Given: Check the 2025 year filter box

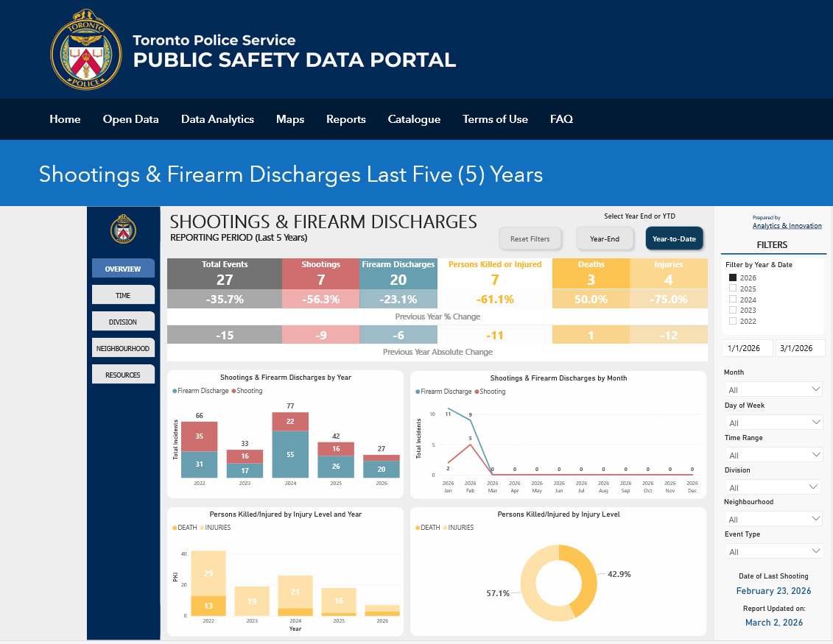Looking at the screenshot, I should click(x=733, y=289).
